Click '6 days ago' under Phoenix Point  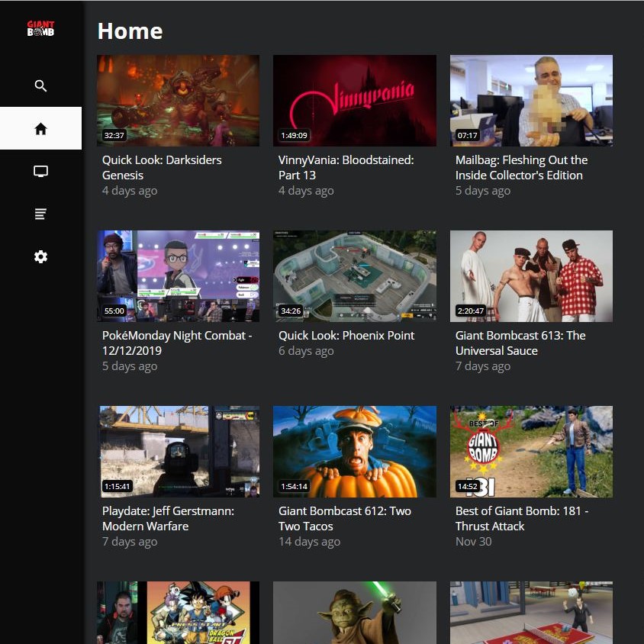pos(306,351)
